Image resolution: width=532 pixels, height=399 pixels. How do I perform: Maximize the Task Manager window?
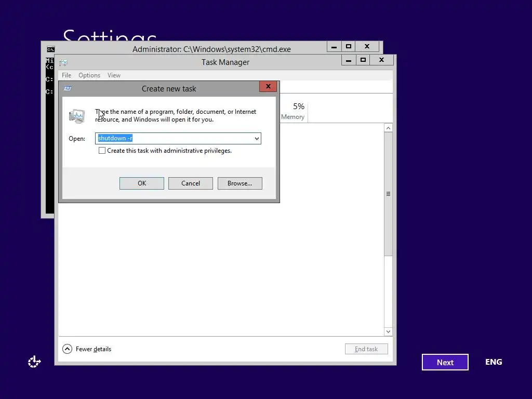pyautogui.click(x=363, y=60)
